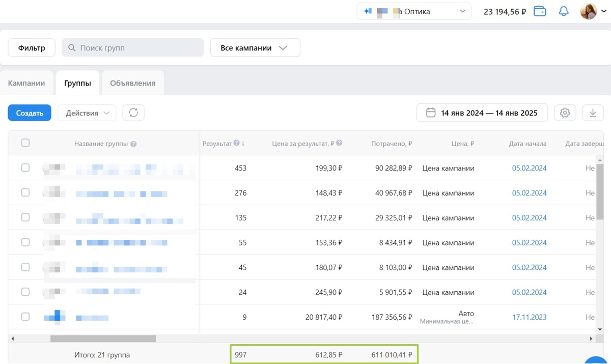
Task: Click horizontal scrollbar right arrow
Action: click(x=591, y=339)
